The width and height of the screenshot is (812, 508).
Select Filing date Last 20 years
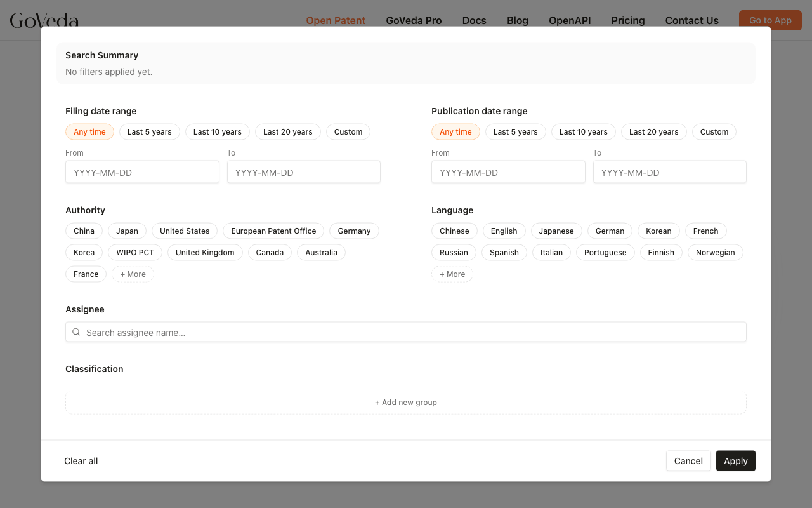(x=288, y=132)
